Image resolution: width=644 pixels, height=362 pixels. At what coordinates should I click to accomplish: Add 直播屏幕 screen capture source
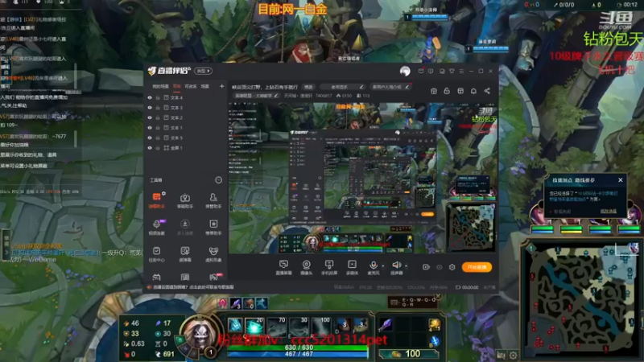pos(283,267)
